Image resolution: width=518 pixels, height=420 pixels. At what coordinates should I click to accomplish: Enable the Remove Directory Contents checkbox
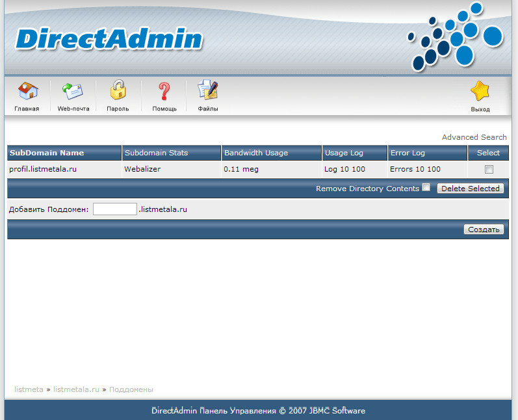coord(426,187)
